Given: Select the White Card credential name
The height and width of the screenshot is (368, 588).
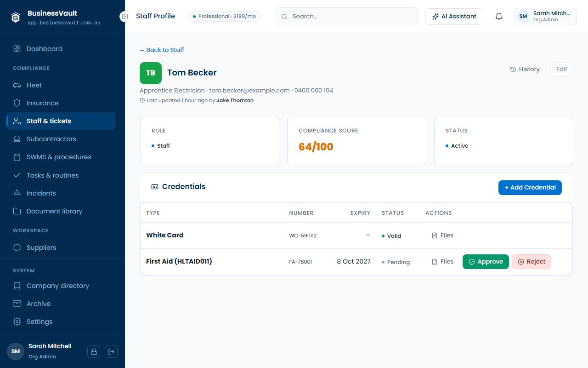Looking at the screenshot, I should [x=164, y=235].
